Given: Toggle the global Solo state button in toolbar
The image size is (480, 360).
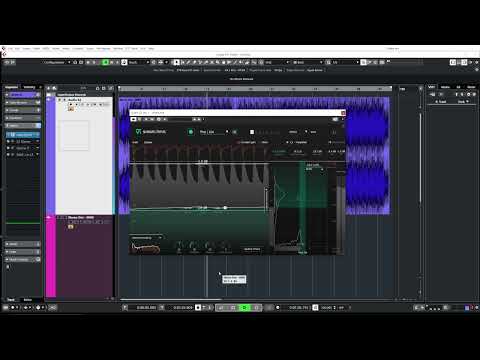Looking at the screenshot, I should pos(94,62).
